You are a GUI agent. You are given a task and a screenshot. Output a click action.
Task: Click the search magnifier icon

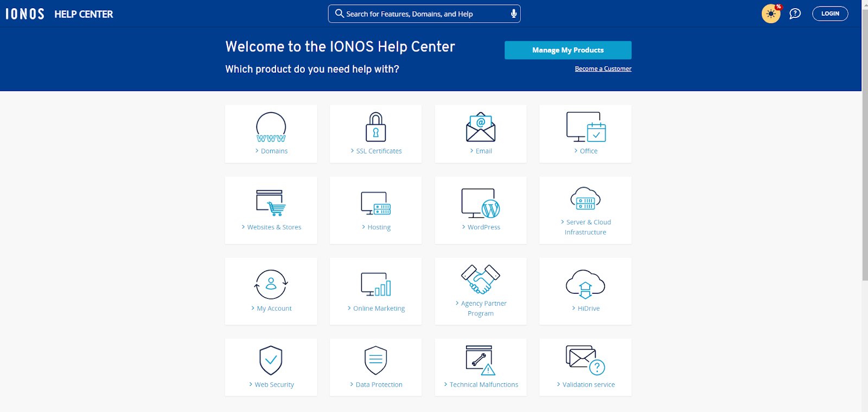point(340,14)
